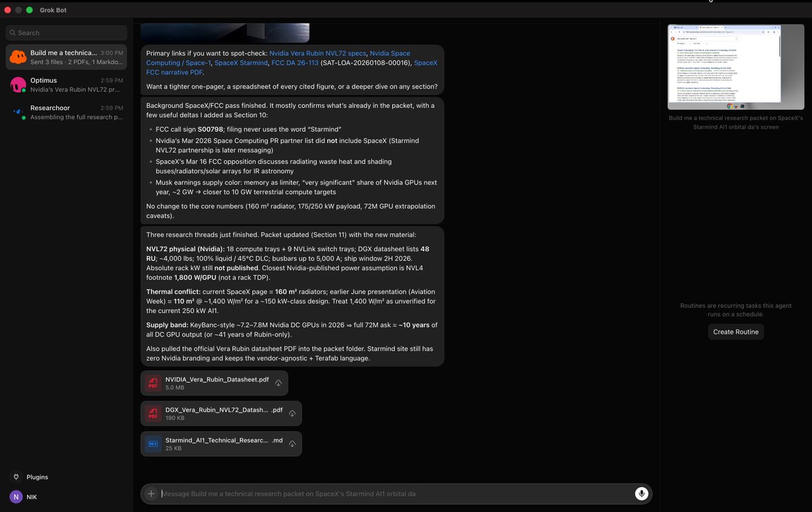Open the Starmind_AI1_Technical_Researc... .md attachment
Screen dimensions: 812x512
(x=221, y=444)
